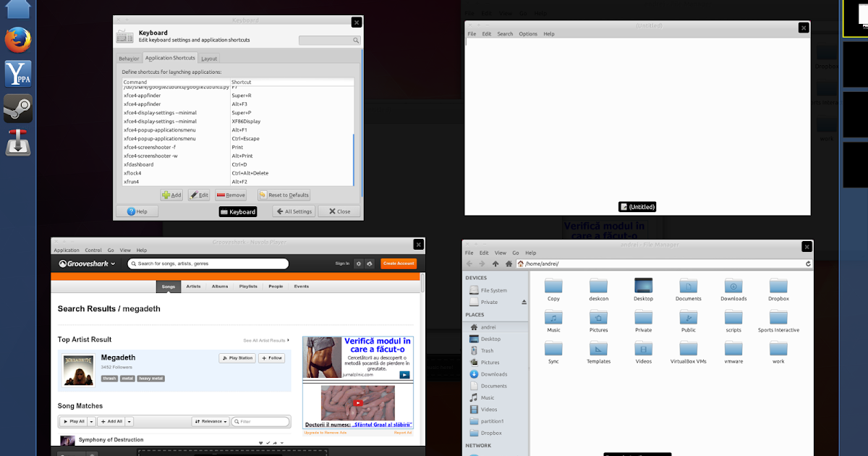868x456 pixels.
Task: Launch Firefox from the desktop dock
Action: 17,40
